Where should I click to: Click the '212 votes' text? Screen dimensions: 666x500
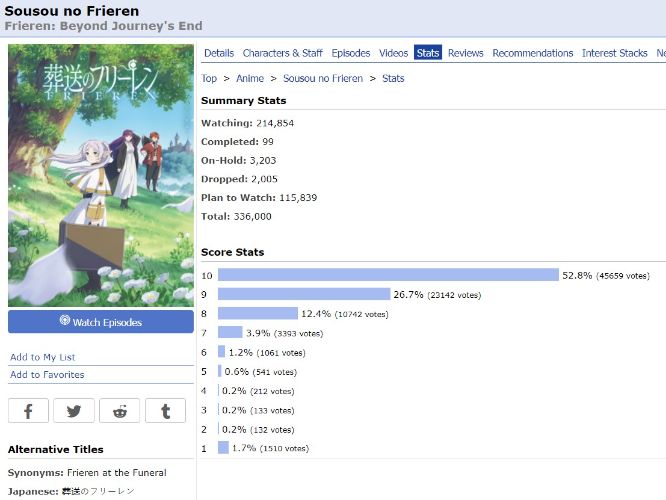pyautogui.click(x=272, y=391)
